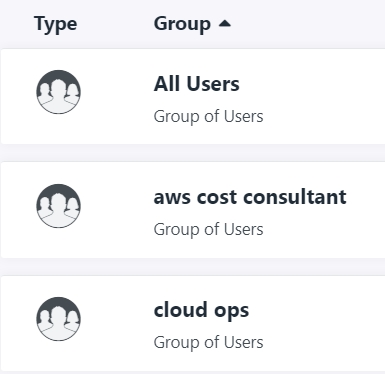Click the table header bar right of Group
Screen dimensions: 385x374
click(308, 24)
